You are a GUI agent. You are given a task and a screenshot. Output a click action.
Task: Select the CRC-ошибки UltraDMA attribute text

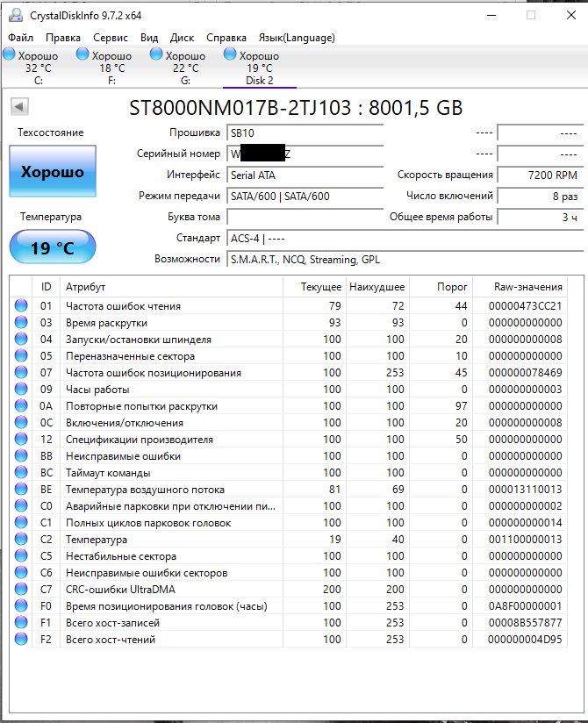(120, 590)
